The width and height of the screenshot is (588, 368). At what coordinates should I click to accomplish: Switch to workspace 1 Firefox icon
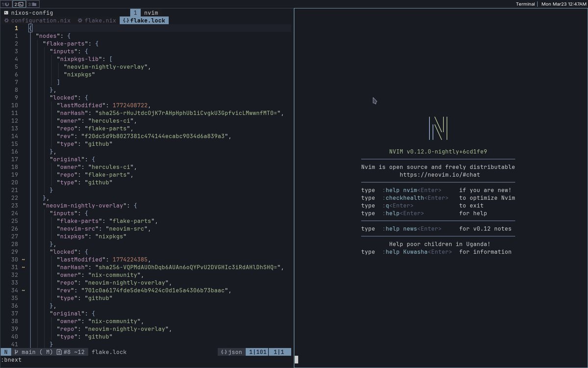click(x=6, y=4)
